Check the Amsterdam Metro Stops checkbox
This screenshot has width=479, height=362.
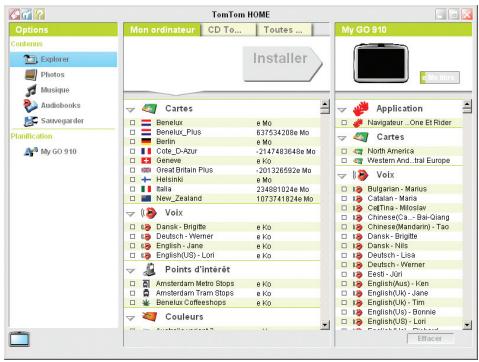point(132,284)
